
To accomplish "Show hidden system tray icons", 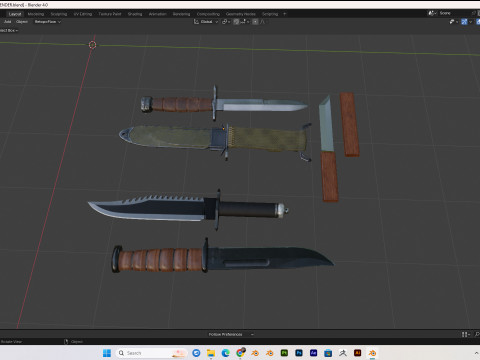I will click(x=476, y=353).
